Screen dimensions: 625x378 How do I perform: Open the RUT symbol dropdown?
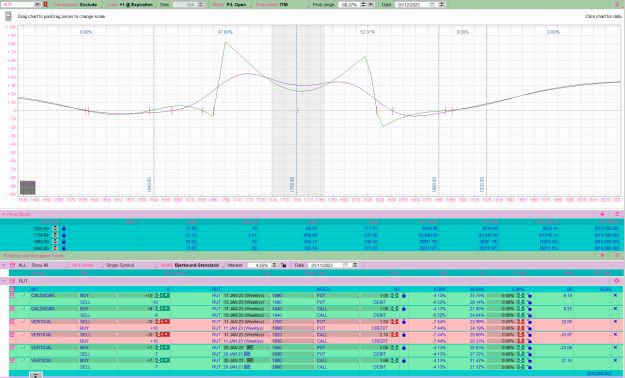click(37, 4)
